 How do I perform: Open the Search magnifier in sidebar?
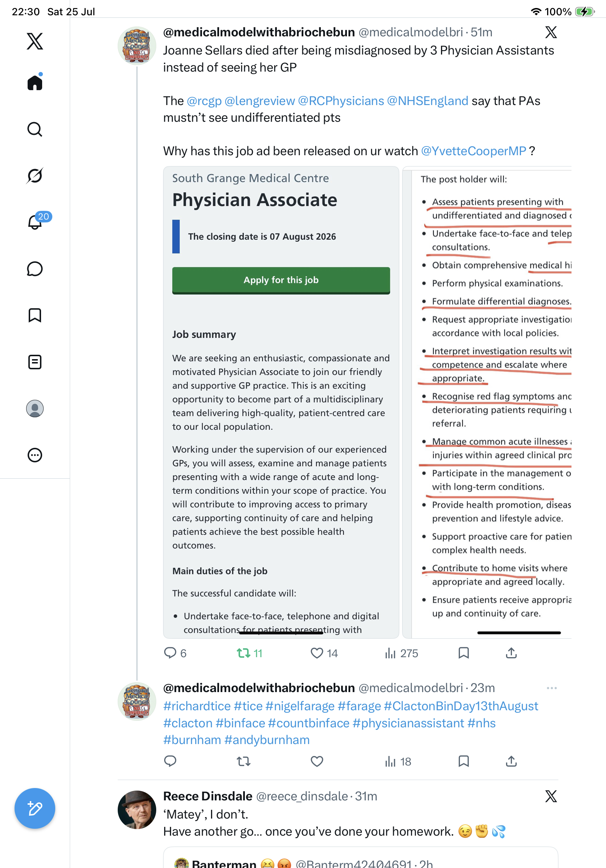pos(35,129)
